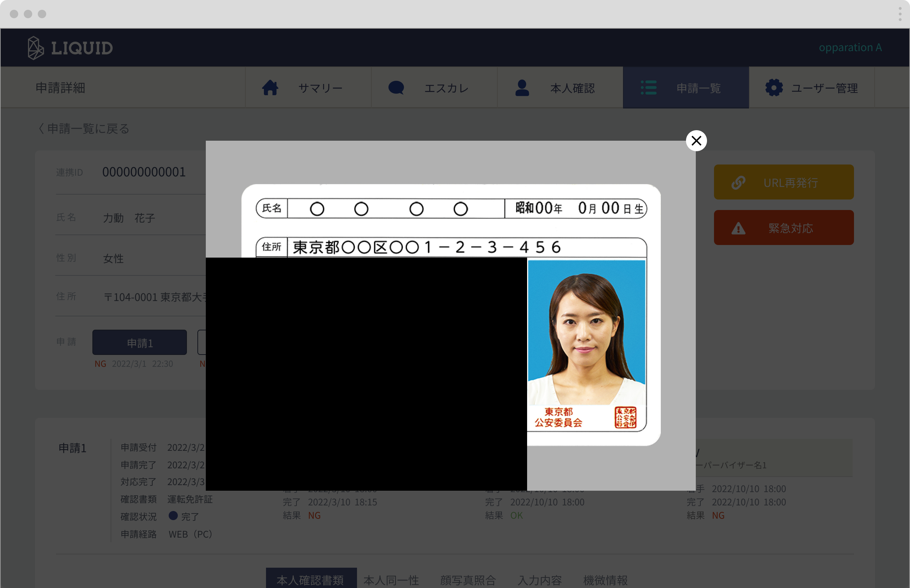Open the 本人確認書類 tab at the bottom

[x=311, y=579]
